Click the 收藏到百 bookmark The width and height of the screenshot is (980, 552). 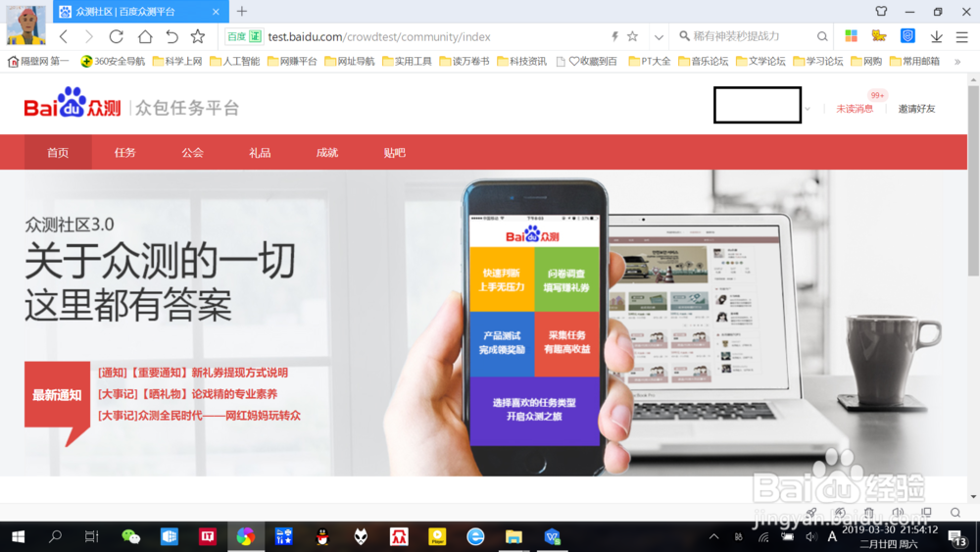coord(587,61)
